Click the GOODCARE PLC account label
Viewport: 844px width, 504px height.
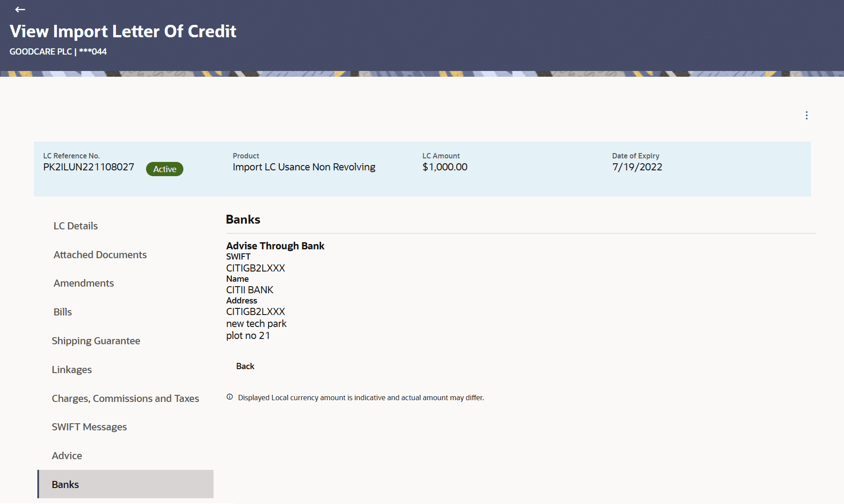click(x=58, y=51)
